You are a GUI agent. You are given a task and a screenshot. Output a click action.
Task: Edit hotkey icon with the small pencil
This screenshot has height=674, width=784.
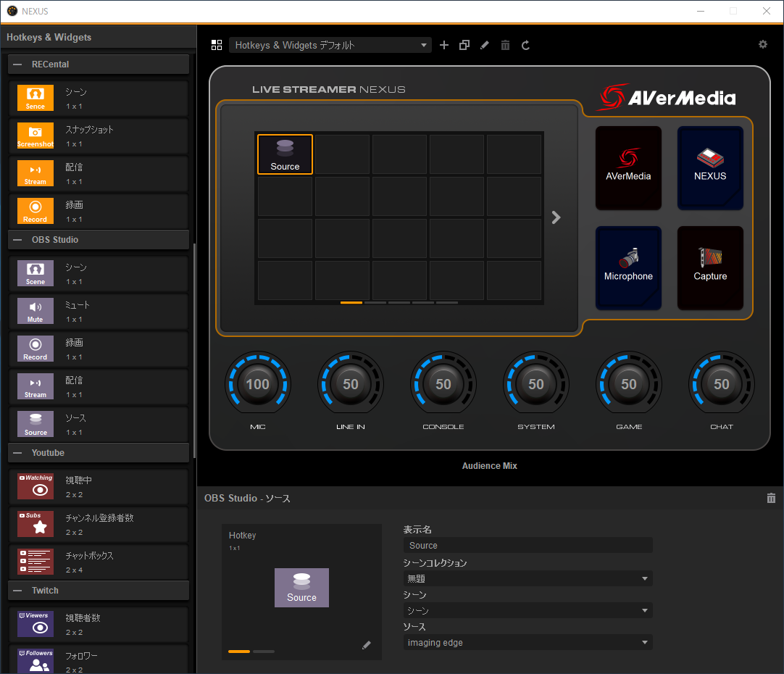[367, 645]
